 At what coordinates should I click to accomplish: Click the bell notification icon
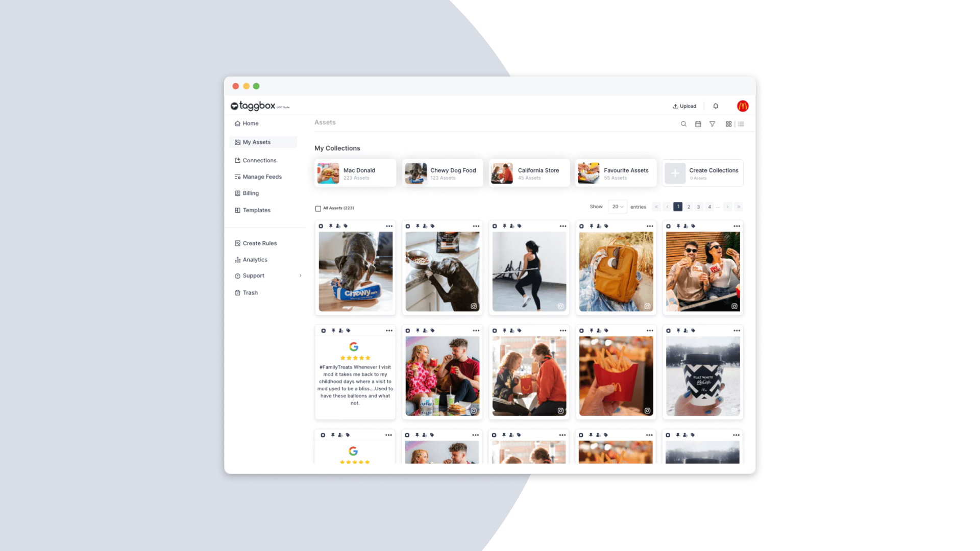coord(716,106)
